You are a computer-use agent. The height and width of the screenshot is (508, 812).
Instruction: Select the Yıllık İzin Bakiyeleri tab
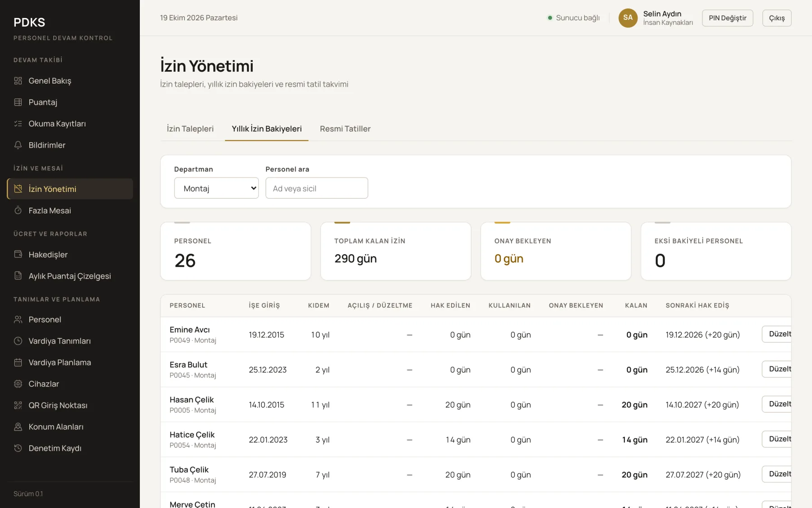[267, 129]
